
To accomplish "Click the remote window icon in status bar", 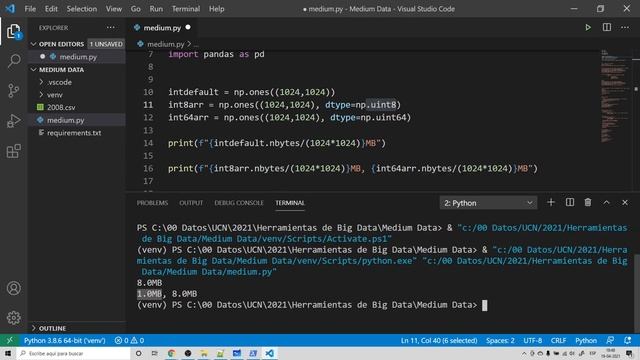I will click(9, 340).
